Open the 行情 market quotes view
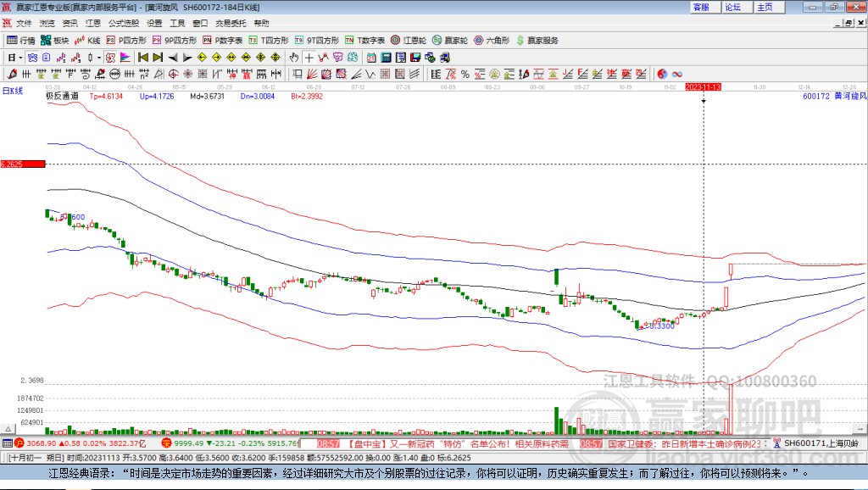The image size is (868, 490). click(x=21, y=40)
